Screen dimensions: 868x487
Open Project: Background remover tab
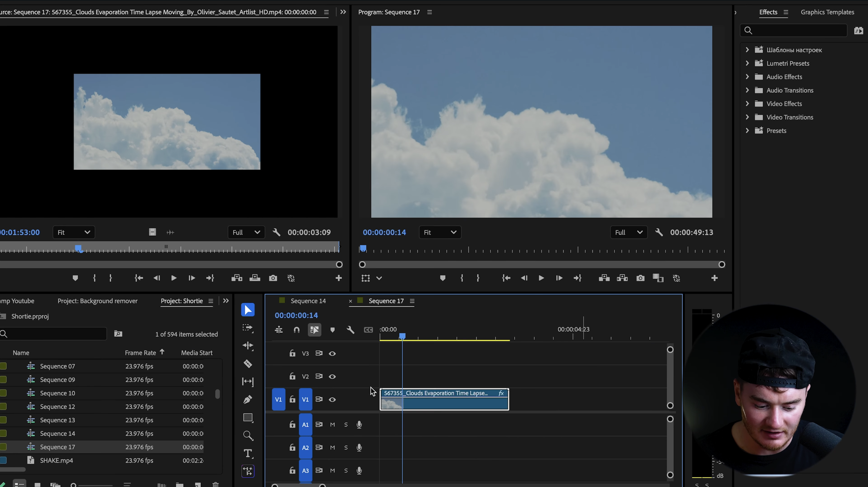click(x=97, y=301)
